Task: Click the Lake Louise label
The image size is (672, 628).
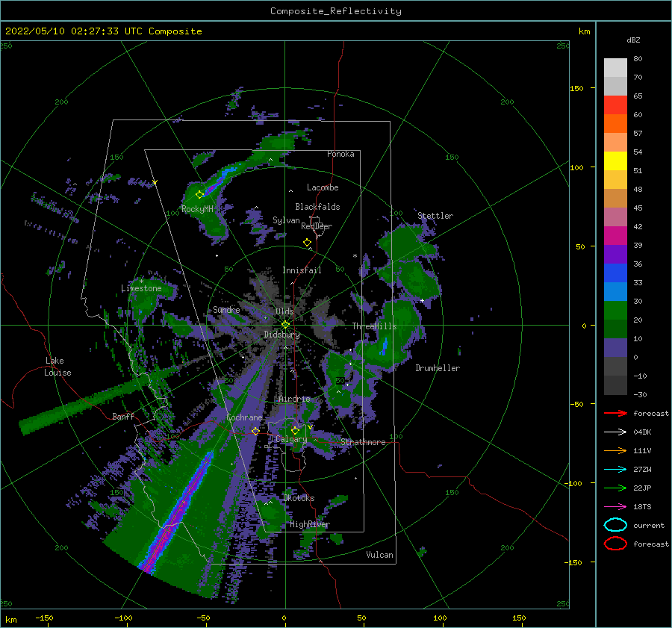Action: (57, 367)
